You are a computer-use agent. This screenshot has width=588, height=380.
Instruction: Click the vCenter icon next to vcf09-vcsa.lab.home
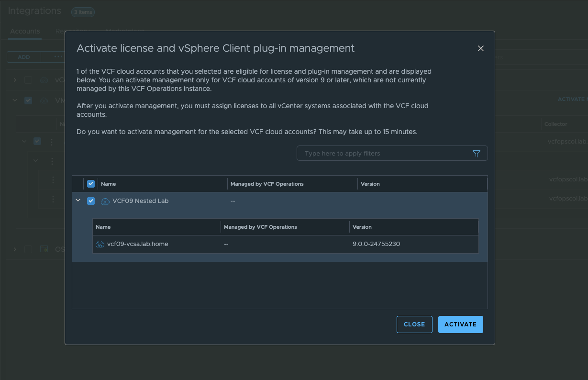(100, 244)
